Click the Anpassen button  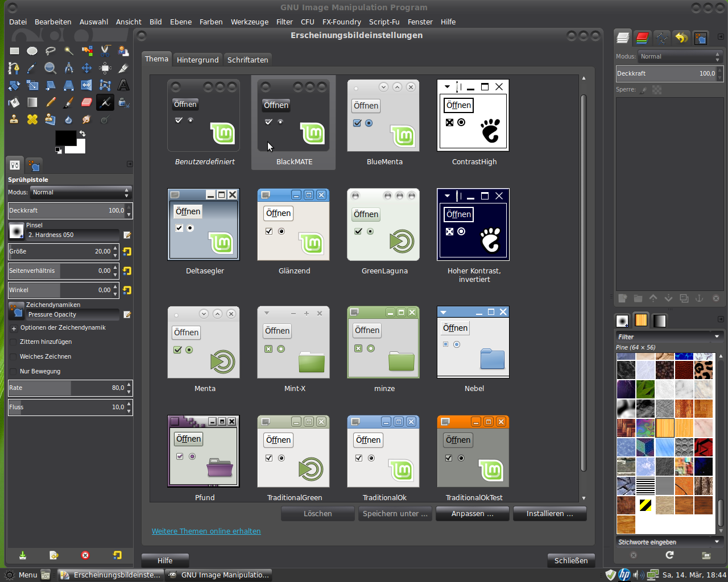coord(472,514)
